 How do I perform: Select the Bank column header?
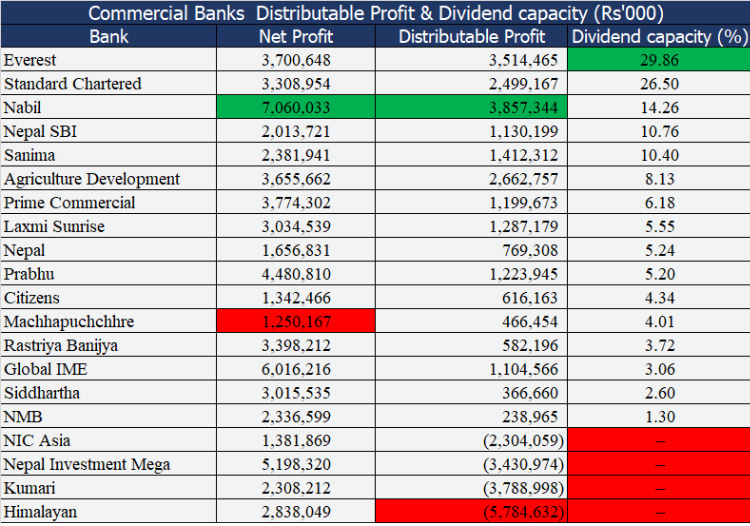point(108,37)
